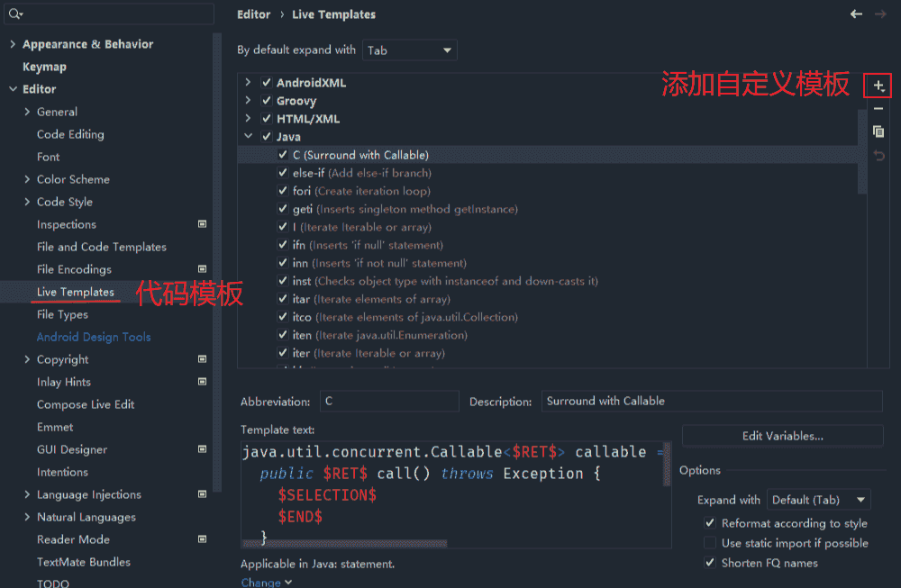Viewport: 901px width, 588px height.
Task: Collapse the Java template group
Action: point(248,137)
